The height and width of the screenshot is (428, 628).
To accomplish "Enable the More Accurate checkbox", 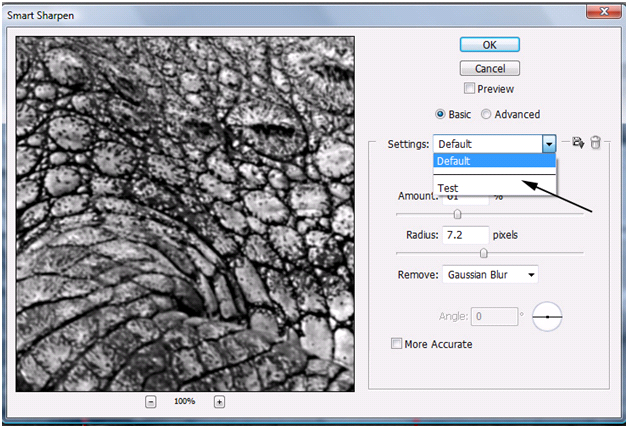I will [x=396, y=344].
